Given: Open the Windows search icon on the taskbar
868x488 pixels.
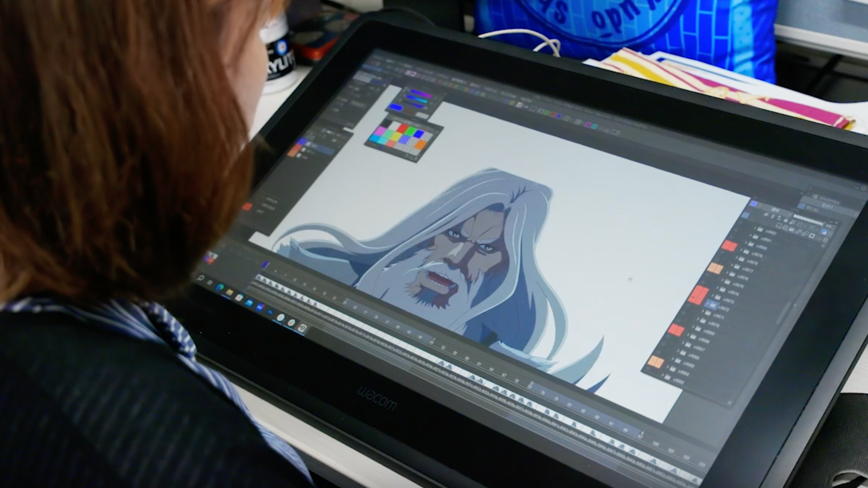Looking at the screenshot, I should (201, 278).
